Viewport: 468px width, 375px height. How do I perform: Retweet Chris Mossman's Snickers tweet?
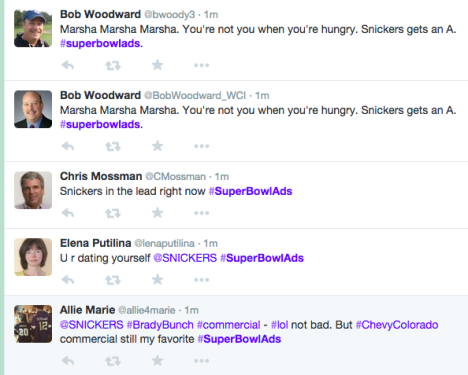click(113, 213)
